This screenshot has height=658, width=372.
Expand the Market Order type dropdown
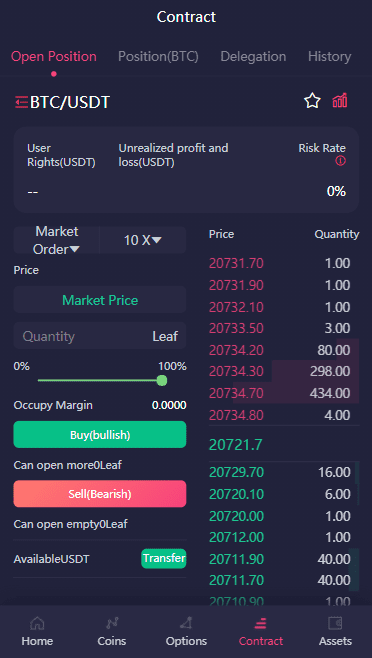(57, 240)
